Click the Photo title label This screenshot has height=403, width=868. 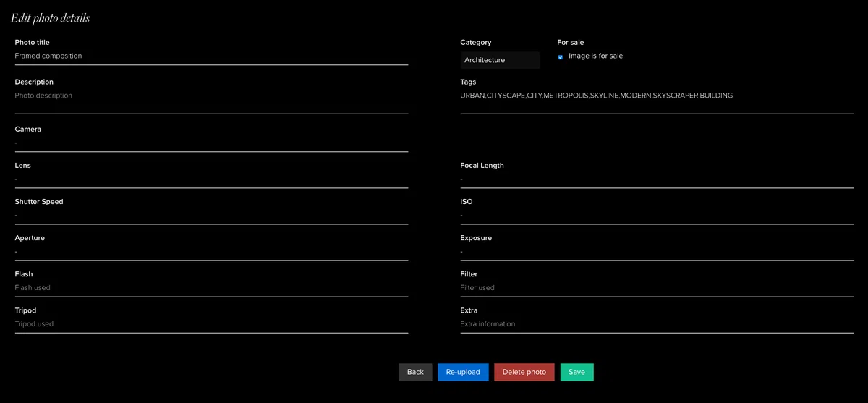point(33,43)
